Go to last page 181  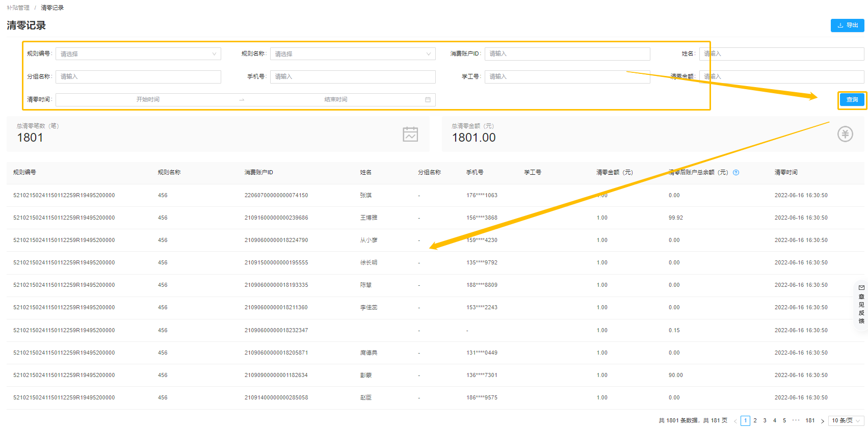tap(810, 421)
